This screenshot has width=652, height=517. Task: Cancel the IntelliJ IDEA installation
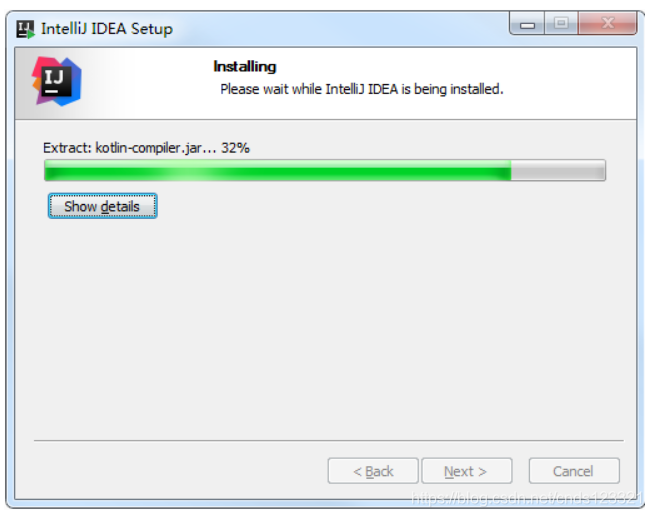click(x=574, y=471)
